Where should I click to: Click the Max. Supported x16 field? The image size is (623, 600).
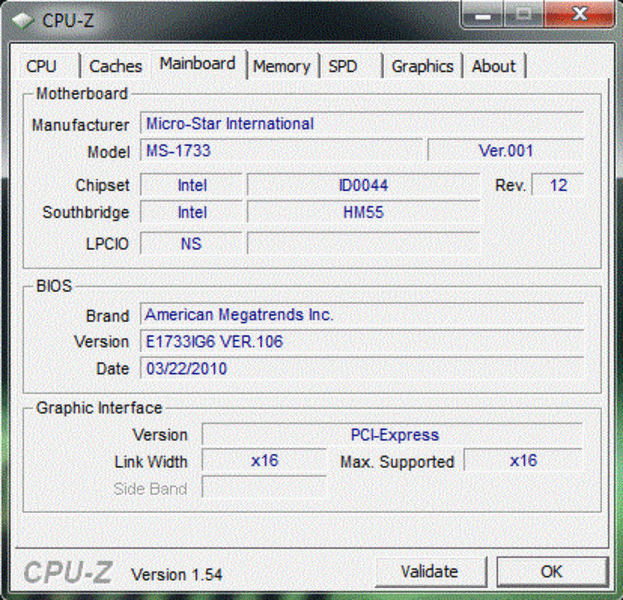[523, 461]
